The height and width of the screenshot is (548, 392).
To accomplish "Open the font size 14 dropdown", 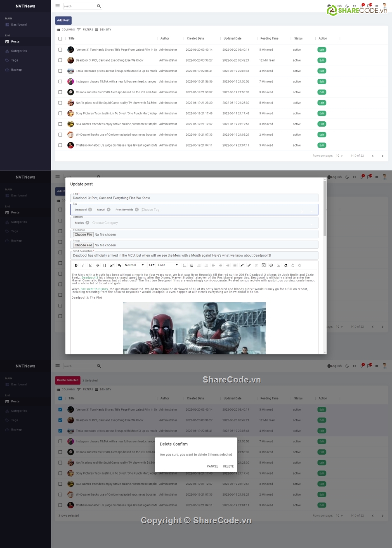I will pos(151,265).
